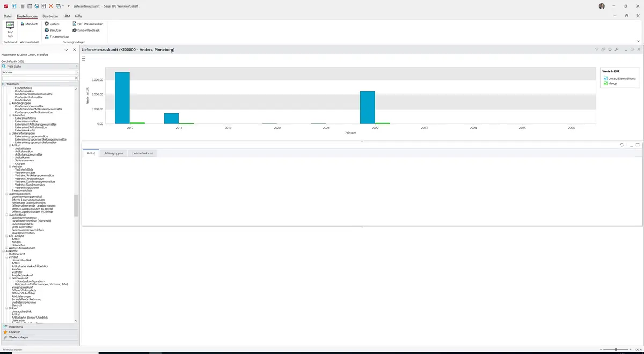Refresh the lower Artikel detail panel
The width and height of the screenshot is (644, 354).
[x=621, y=145]
